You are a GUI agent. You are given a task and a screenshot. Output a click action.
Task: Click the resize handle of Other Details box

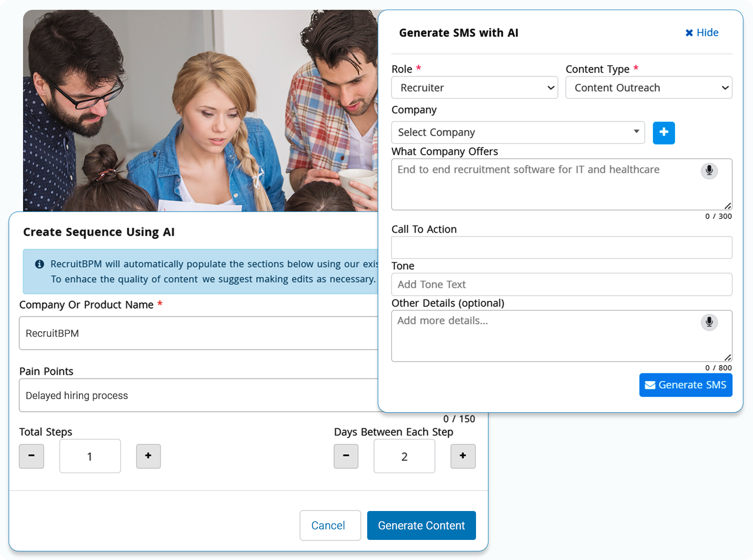[x=728, y=358]
